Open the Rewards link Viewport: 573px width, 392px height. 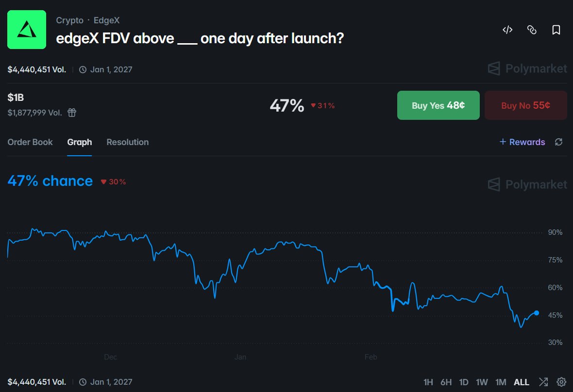pyautogui.click(x=522, y=142)
